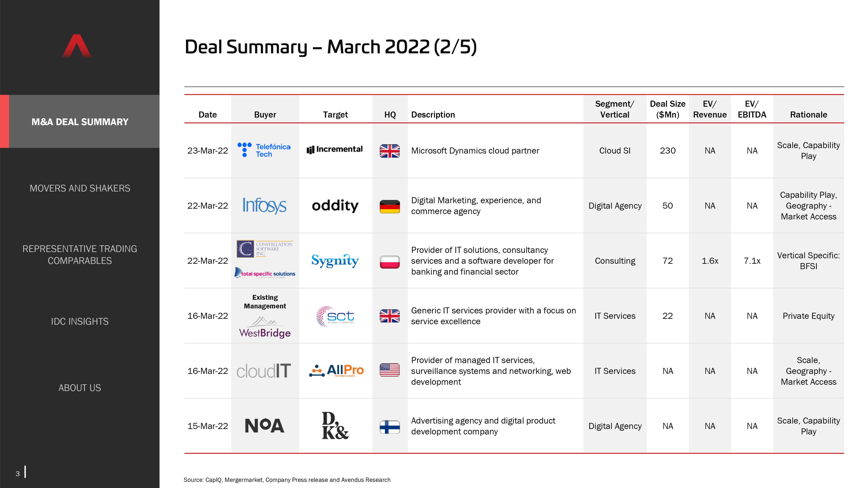Viewport: 868px width, 488px height.
Task: Click the IT Services cell in cloudIT row
Action: click(x=615, y=371)
